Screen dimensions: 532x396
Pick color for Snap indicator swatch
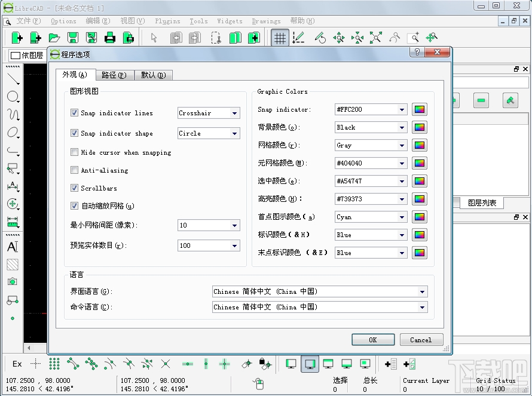420,109
